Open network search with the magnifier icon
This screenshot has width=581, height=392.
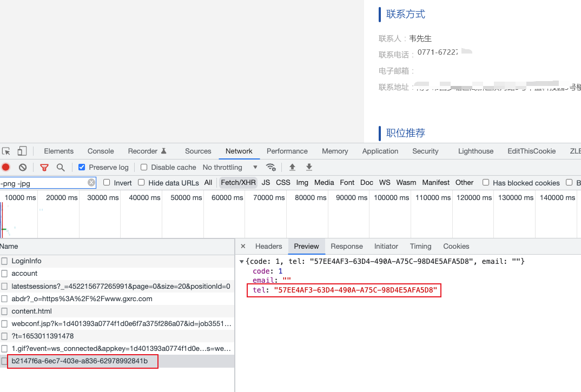pyautogui.click(x=61, y=168)
